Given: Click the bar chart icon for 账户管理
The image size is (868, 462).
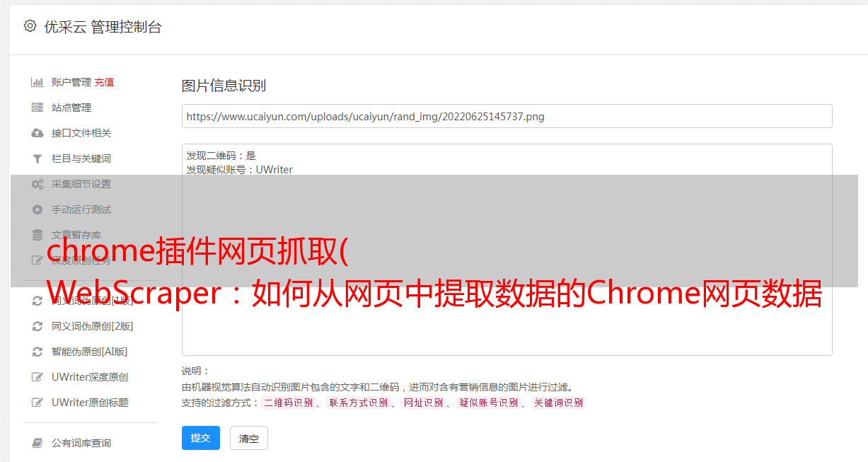Looking at the screenshot, I should tap(37, 82).
